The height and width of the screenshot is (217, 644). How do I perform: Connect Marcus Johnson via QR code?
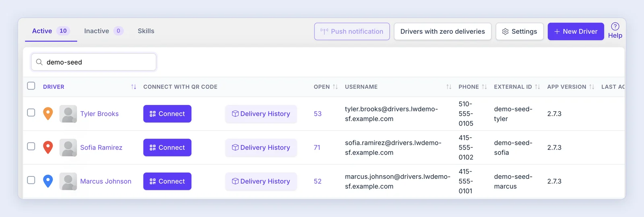167,181
